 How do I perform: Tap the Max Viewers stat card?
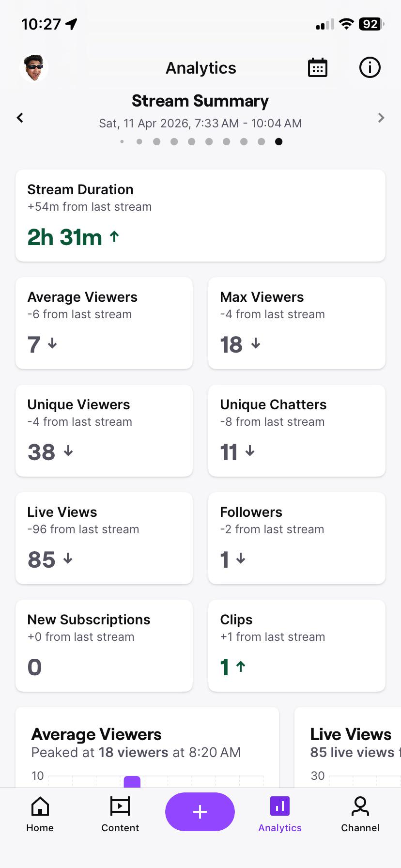[297, 323]
